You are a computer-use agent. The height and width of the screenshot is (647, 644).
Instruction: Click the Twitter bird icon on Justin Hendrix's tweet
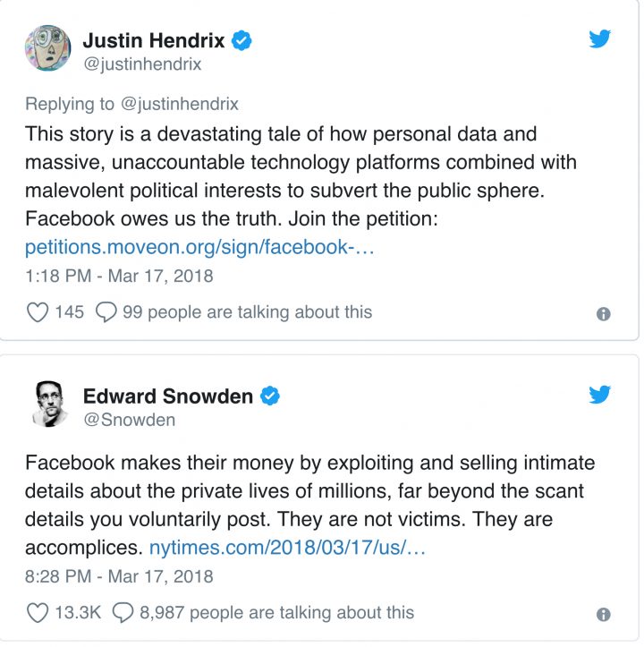[600, 38]
